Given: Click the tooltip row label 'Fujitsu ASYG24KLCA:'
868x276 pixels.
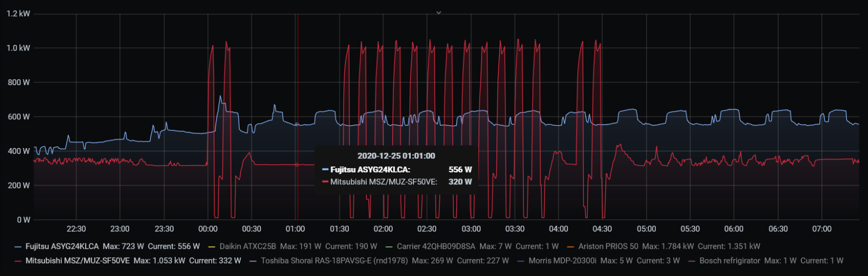Looking at the screenshot, I should (x=370, y=169).
